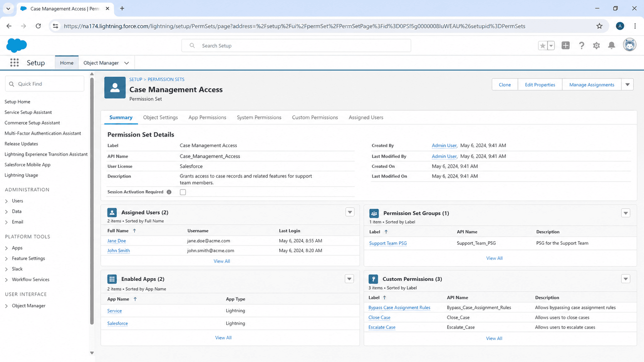644x362 pixels.
Task: Click the sidebar scroll-down arrow
Action: pyautogui.click(x=92, y=353)
